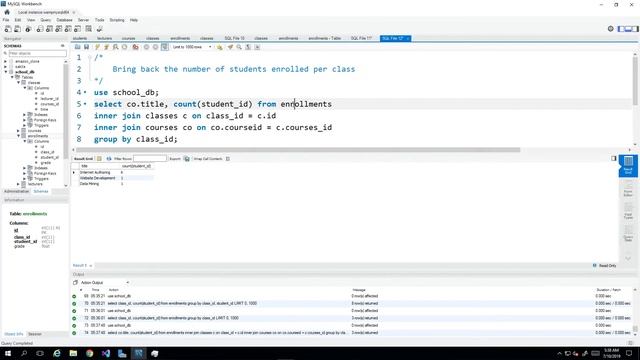640x360 pixels.
Task: Create a new SQL tab from main toolbar
Action: (x=8, y=29)
